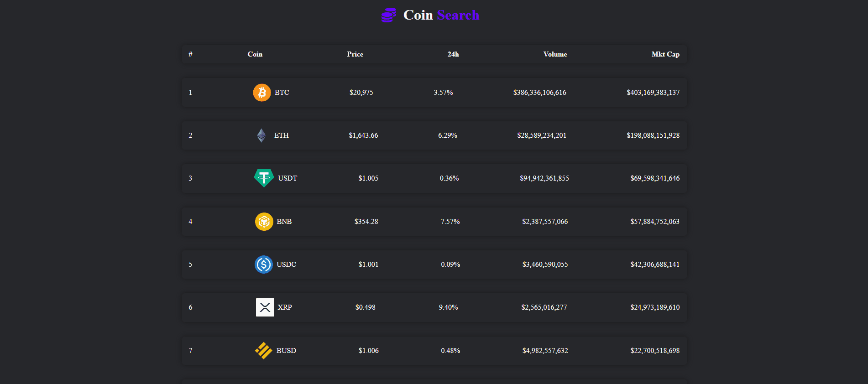
Task: Click the purple coin stack logo
Action: tap(389, 15)
